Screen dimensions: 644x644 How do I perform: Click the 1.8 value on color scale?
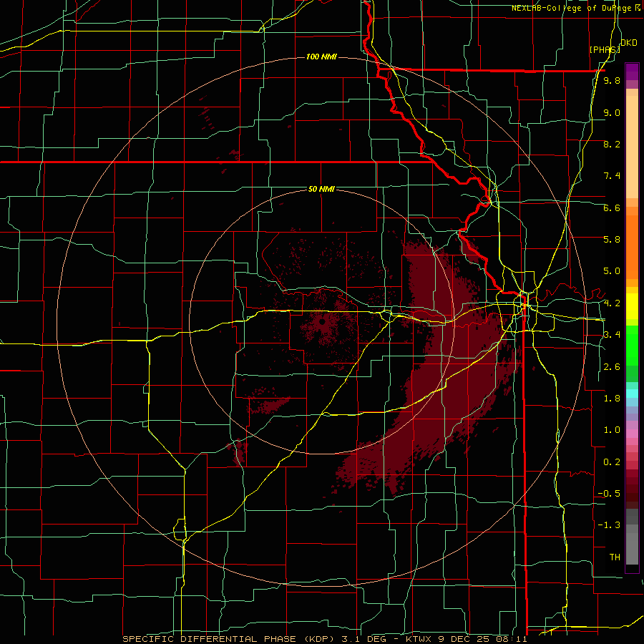(x=612, y=399)
